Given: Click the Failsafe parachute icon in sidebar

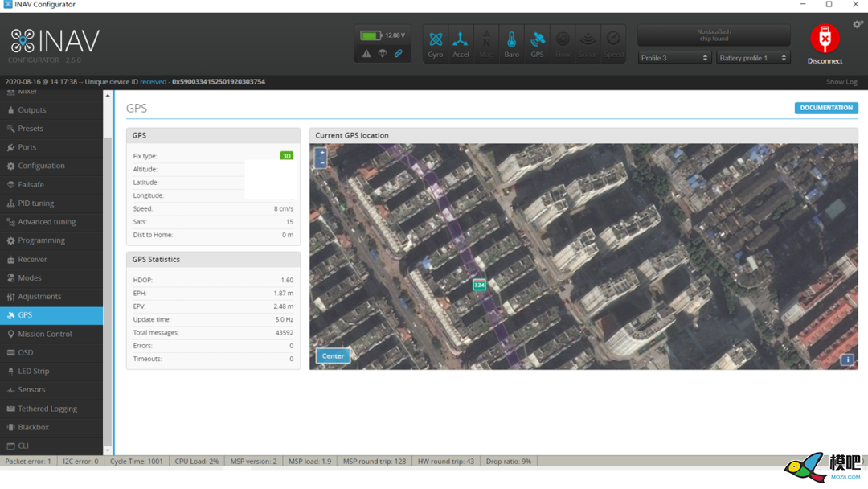Looking at the screenshot, I should pyautogui.click(x=10, y=185).
